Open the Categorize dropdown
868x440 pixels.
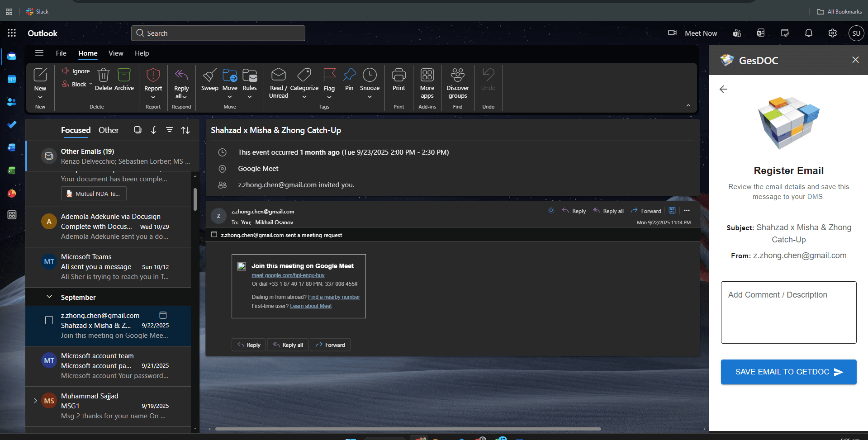304,97
